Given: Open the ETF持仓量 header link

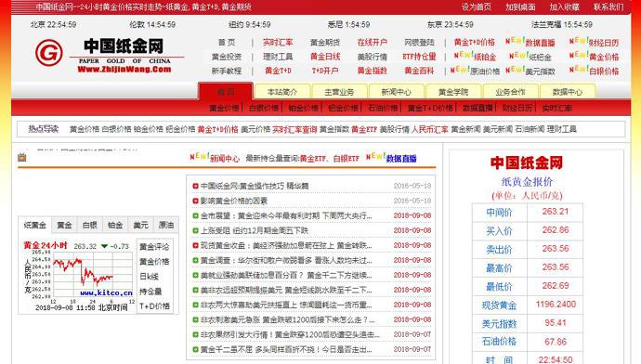Looking at the screenshot, I should point(419,57).
